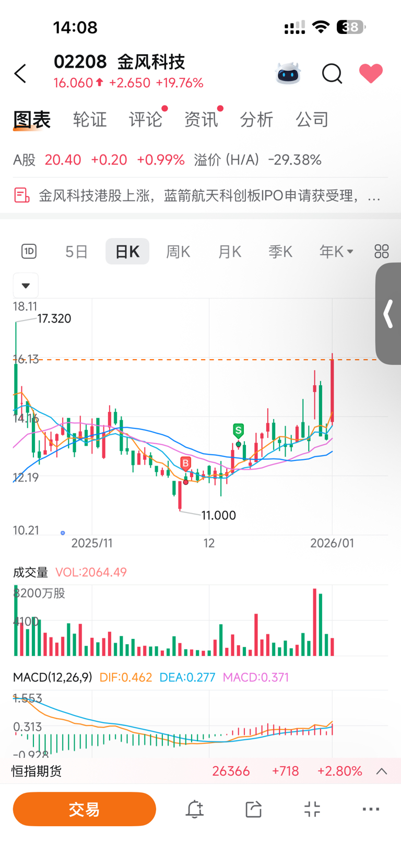Tap the 14:08 clock in status bar

click(75, 27)
